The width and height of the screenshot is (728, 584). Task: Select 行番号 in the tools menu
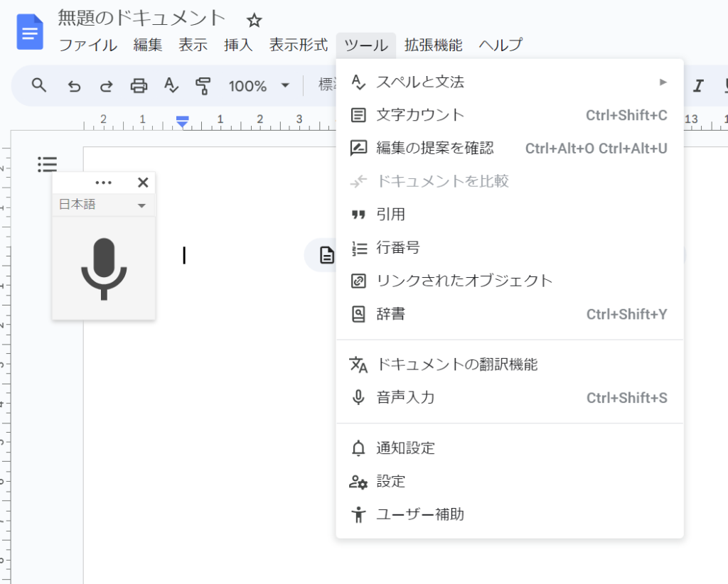(x=510, y=248)
